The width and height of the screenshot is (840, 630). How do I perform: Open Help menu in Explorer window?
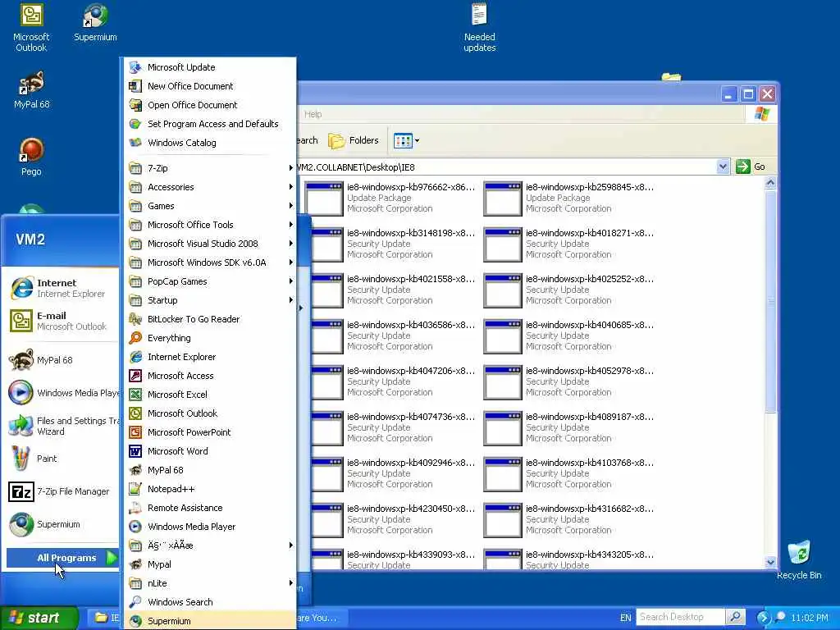tap(313, 114)
